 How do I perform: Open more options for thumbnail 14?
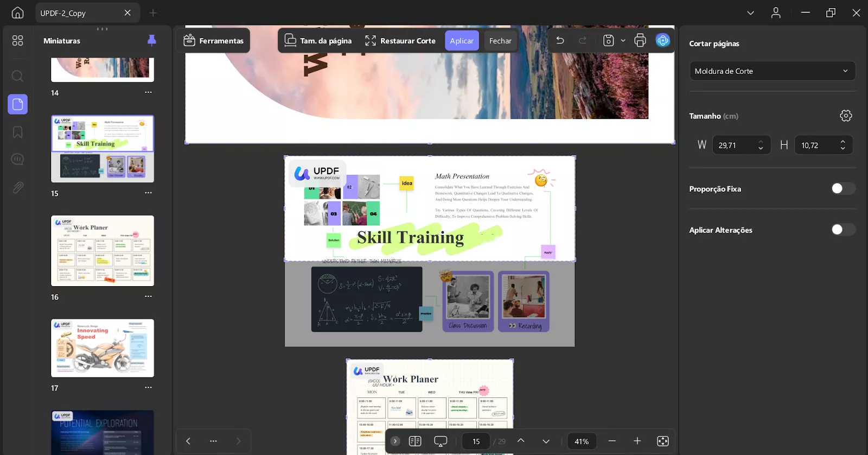(148, 92)
